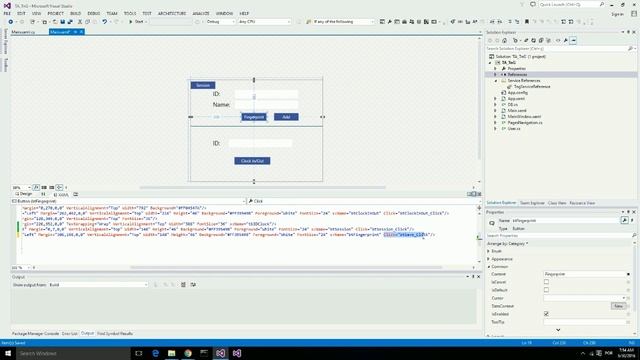Viewport: 640px width, 360px height.
Task: Click the search magnifier in Quick Launch
Action: (x=602, y=4)
